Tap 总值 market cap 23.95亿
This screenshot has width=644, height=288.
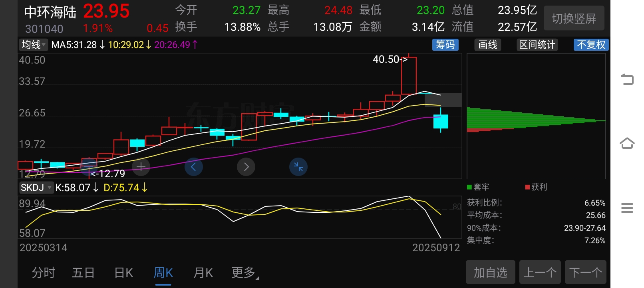point(517,10)
